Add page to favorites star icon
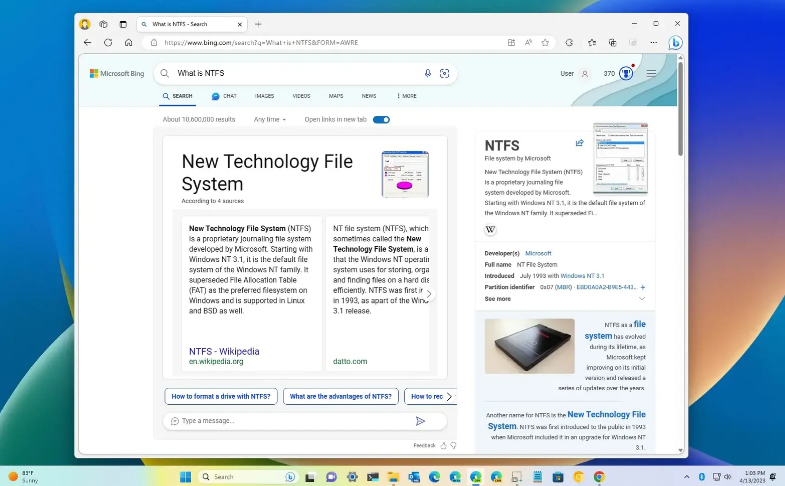The height and width of the screenshot is (486, 785). click(x=544, y=43)
